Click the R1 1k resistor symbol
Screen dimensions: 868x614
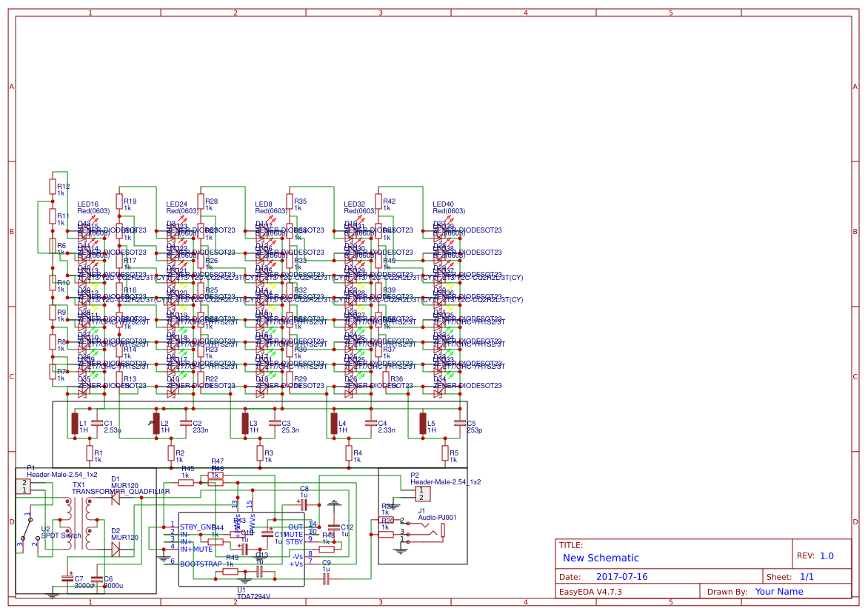pos(90,453)
